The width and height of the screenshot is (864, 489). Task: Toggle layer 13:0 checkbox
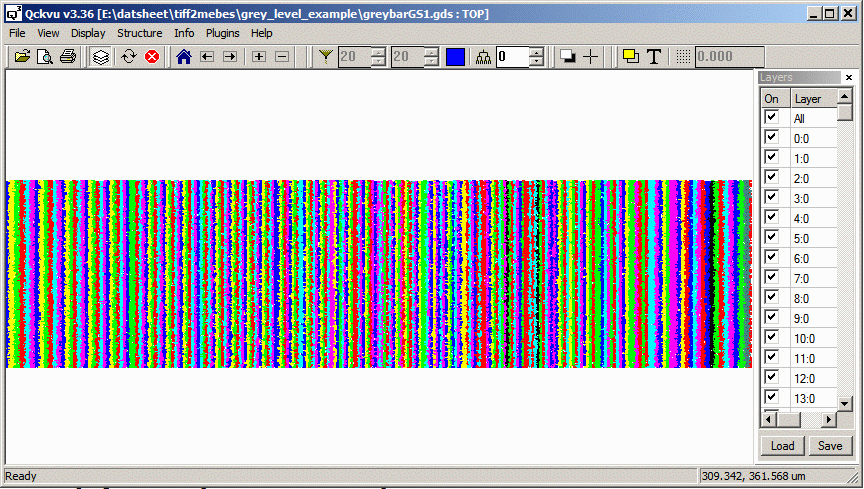[771, 397]
